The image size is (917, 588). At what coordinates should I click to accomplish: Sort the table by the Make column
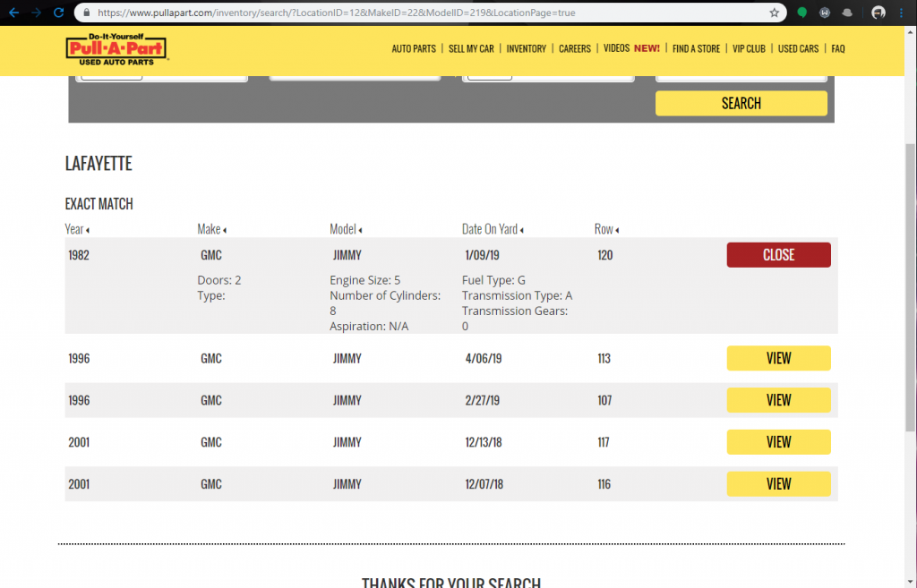tap(211, 229)
